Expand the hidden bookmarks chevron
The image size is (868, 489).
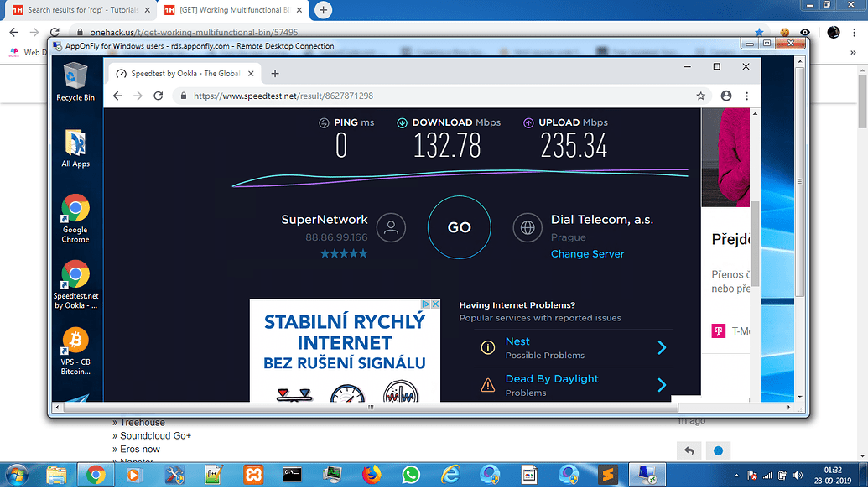[x=853, y=53]
